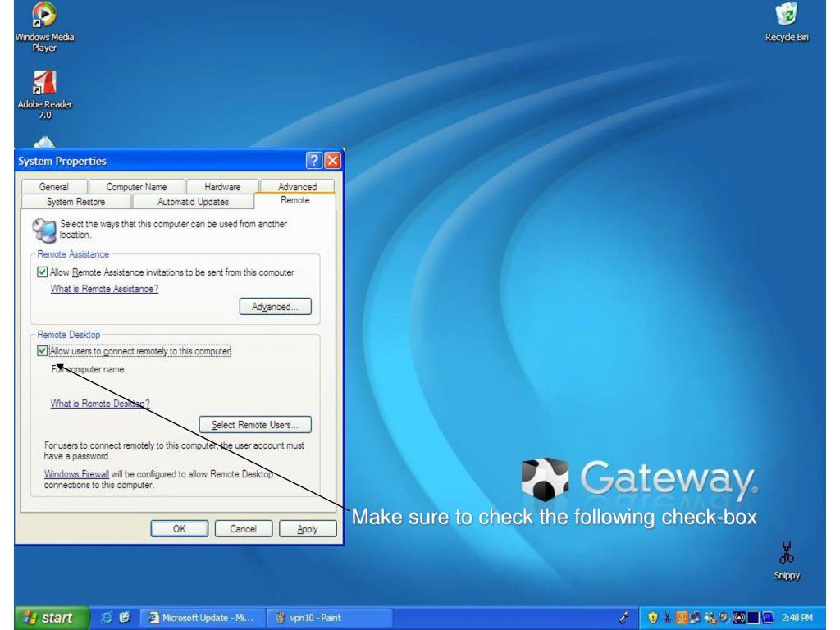Click the help question mark button in System Properties
This screenshot has width=840, height=630.
tap(314, 160)
